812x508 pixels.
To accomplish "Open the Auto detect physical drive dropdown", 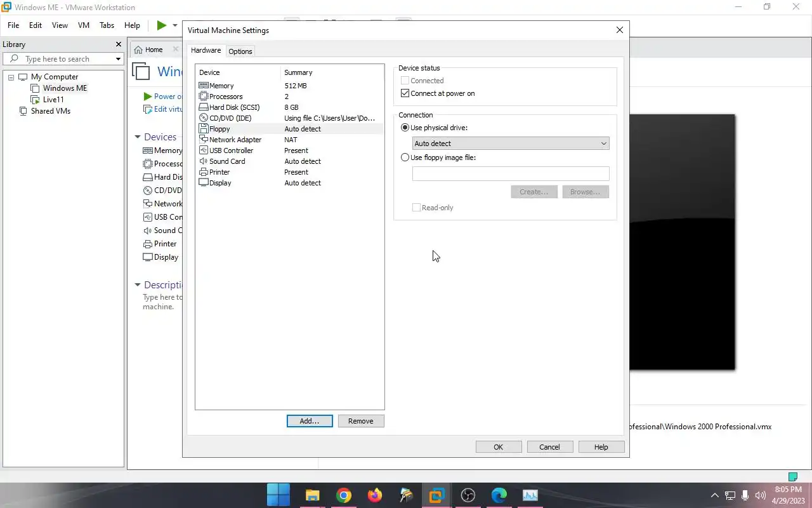I will coord(511,144).
